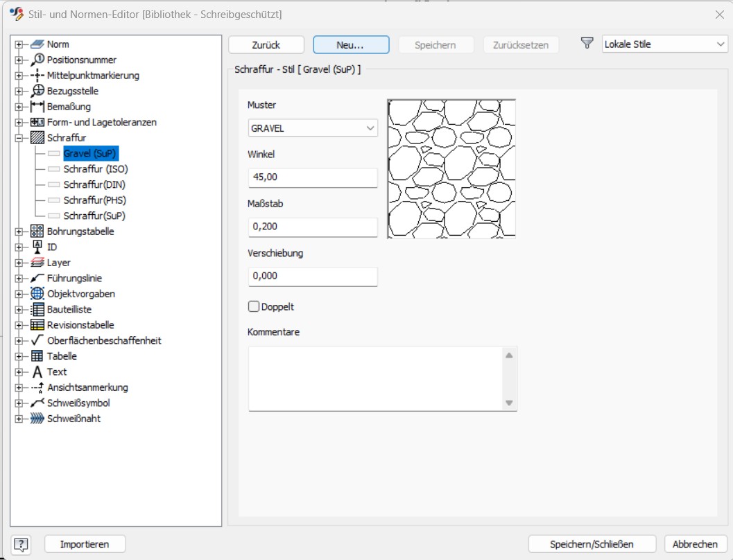Viewport: 733px width, 560px height.
Task: Select the Schraffur(PHS) style
Action: (95, 200)
